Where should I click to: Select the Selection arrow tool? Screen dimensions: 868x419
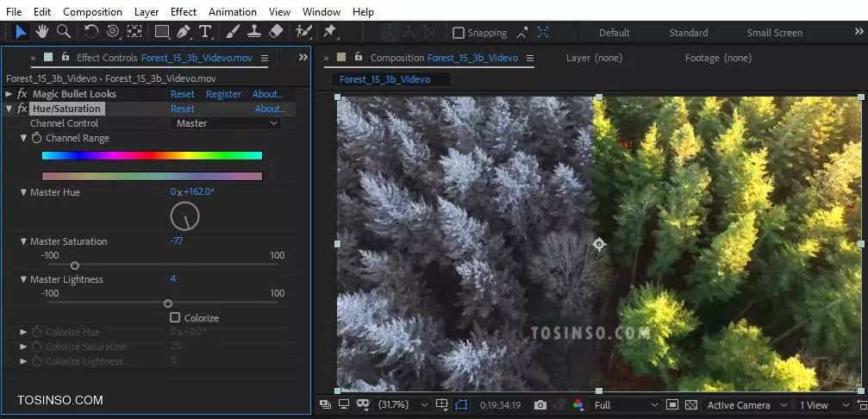(x=21, y=32)
